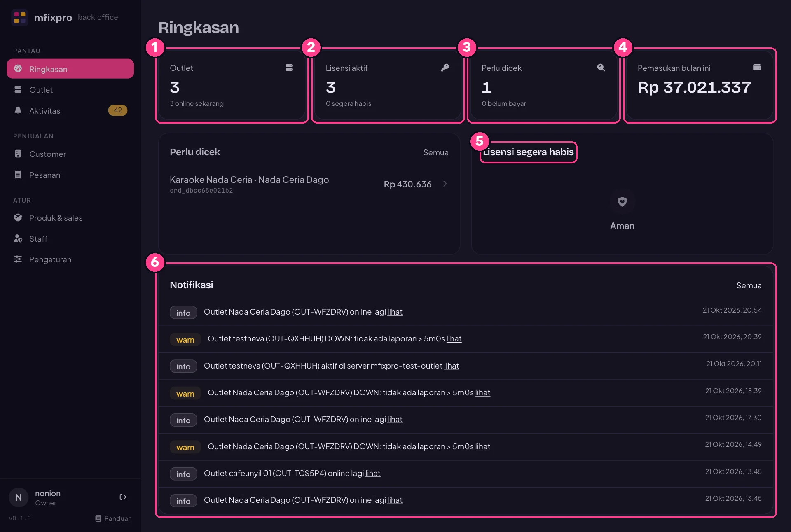Click the Customer building icon
Viewport: 791px width, 532px height.
[x=18, y=154]
